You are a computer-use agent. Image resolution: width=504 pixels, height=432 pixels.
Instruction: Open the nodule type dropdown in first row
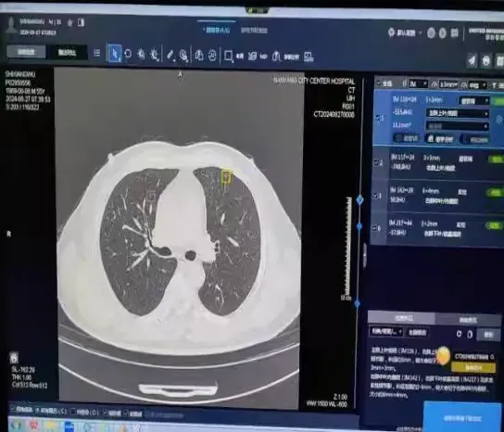473,101
